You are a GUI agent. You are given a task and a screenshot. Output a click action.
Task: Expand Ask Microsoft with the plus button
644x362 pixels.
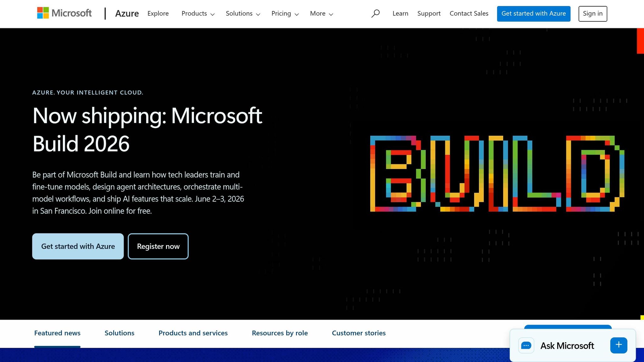pos(619,345)
